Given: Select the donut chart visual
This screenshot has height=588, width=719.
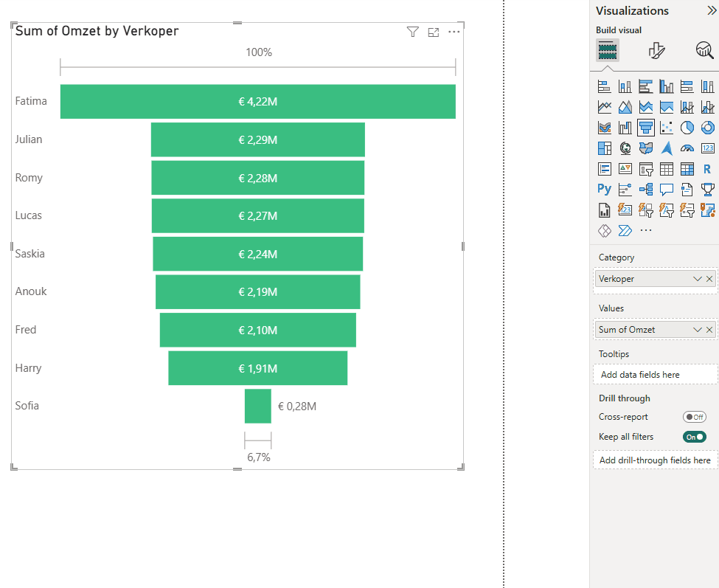Looking at the screenshot, I should pos(707,127).
